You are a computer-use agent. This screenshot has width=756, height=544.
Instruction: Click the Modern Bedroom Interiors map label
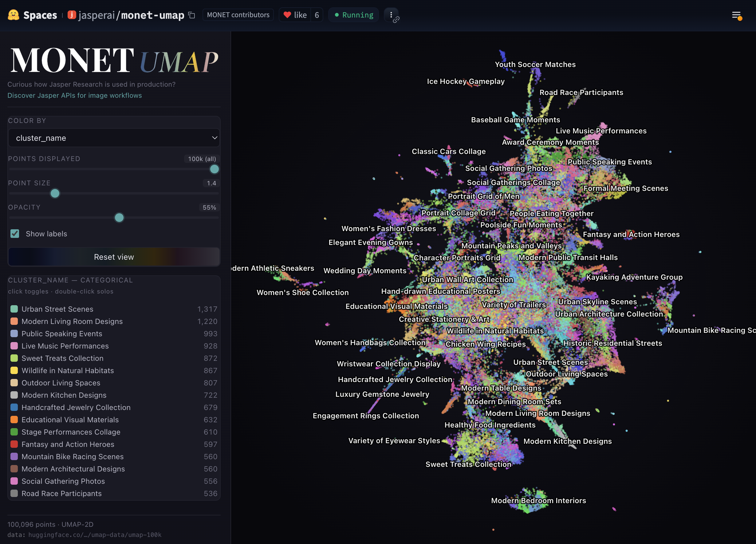tap(538, 500)
